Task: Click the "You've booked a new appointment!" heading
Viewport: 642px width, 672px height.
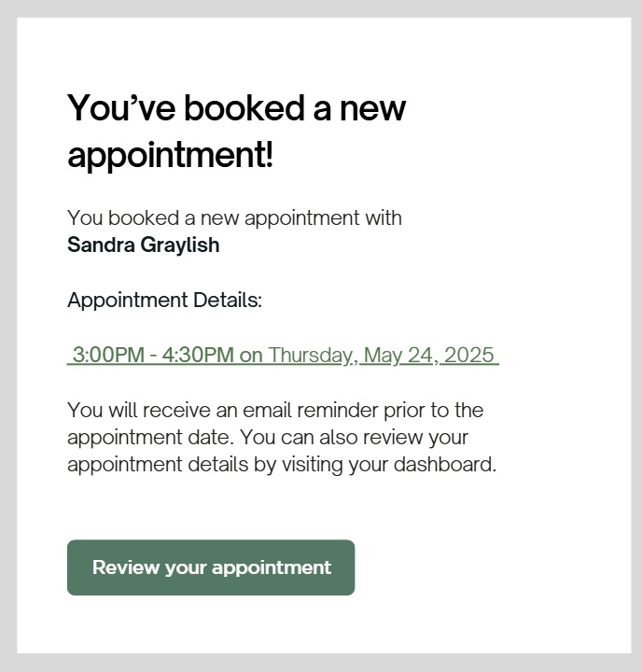Action: tap(237, 131)
